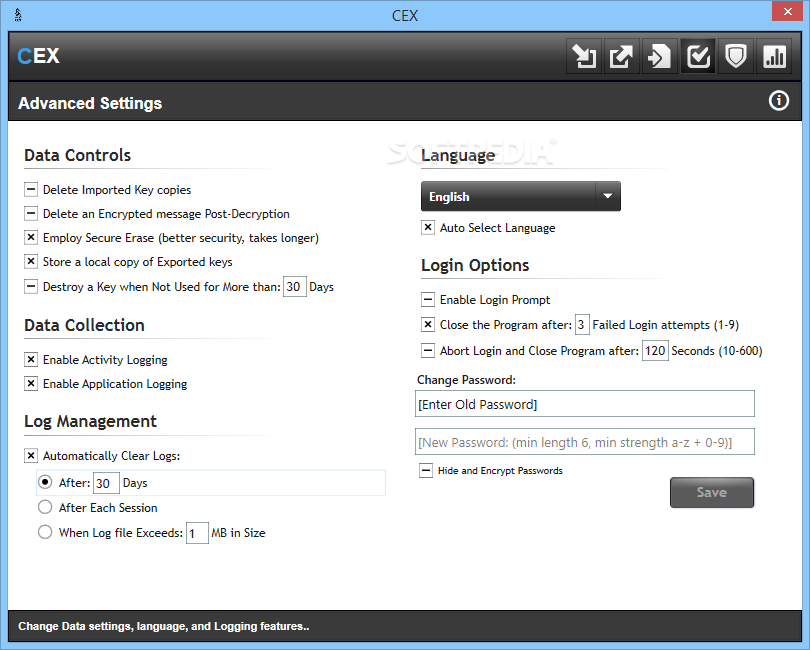Select the checkmark settings toolbar icon
This screenshot has width=810, height=650.
point(698,56)
